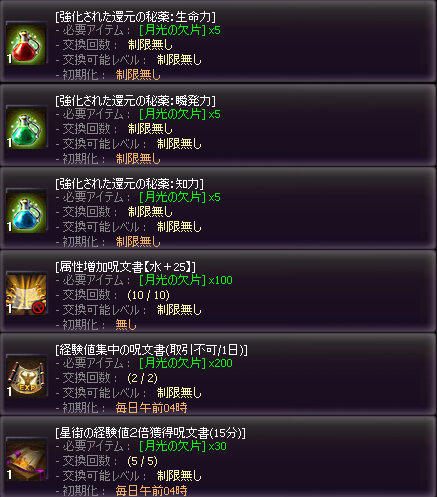
Task: Select the EXP concentration scroll icon
Action: point(26,377)
